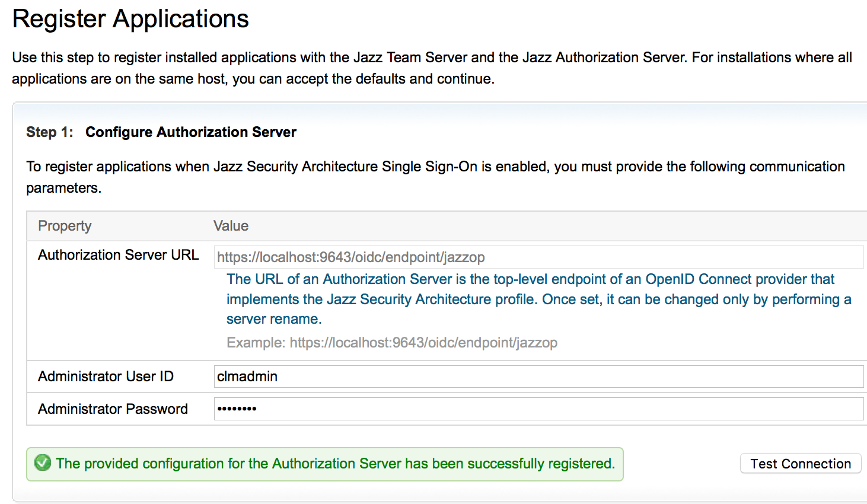The image size is (867, 504).
Task: Click the Configure Authorization Server title
Action: tap(191, 132)
